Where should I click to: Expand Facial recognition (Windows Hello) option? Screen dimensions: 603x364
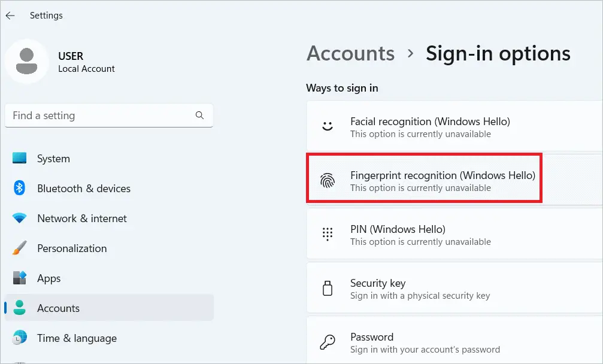coord(454,126)
